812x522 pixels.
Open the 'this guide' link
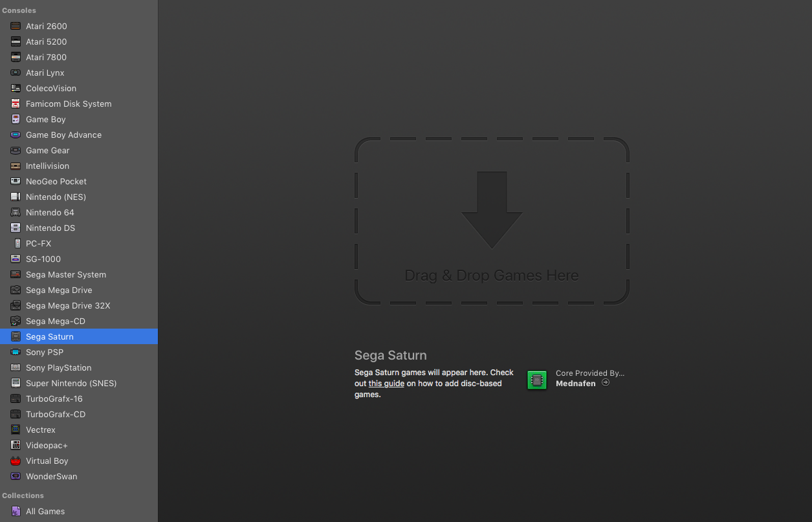pyautogui.click(x=386, y=384)
